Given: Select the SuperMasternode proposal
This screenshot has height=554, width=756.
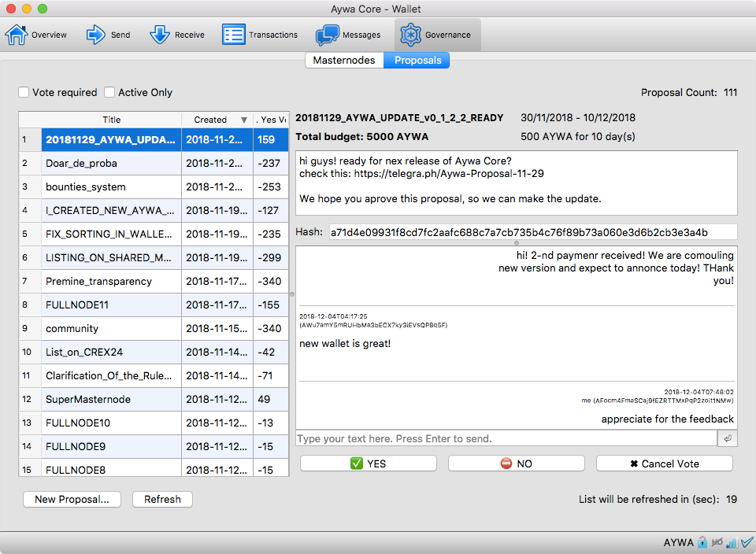Looking at the screenshot, I should click(154, 399).
